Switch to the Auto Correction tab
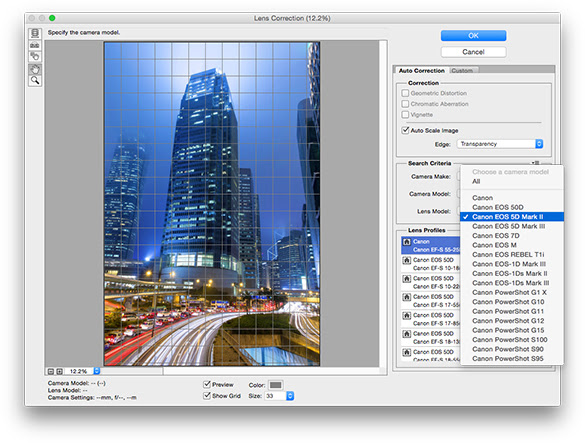585x443 pixels. tap(422, 71)
